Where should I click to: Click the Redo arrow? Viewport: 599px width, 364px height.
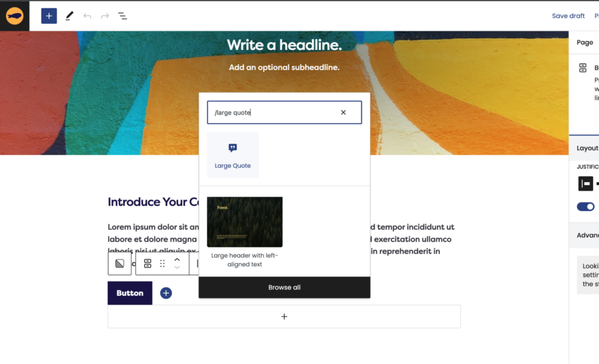105,16
